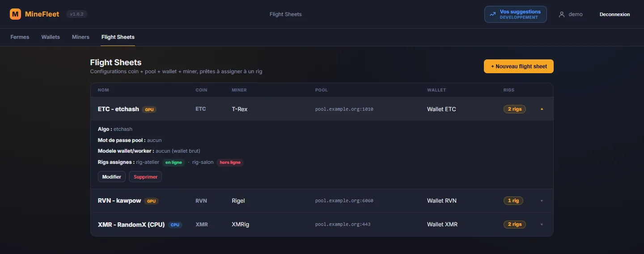Click the Algo : etchash detail line
The width and height of the screenshot is (644, 254).
coord(115,129)
